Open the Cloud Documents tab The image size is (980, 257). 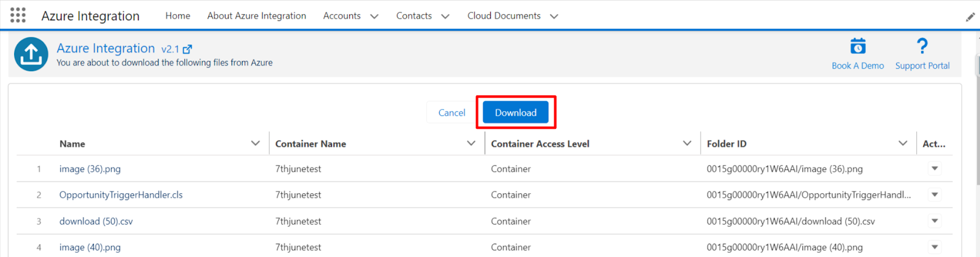(x=504, y=16)
